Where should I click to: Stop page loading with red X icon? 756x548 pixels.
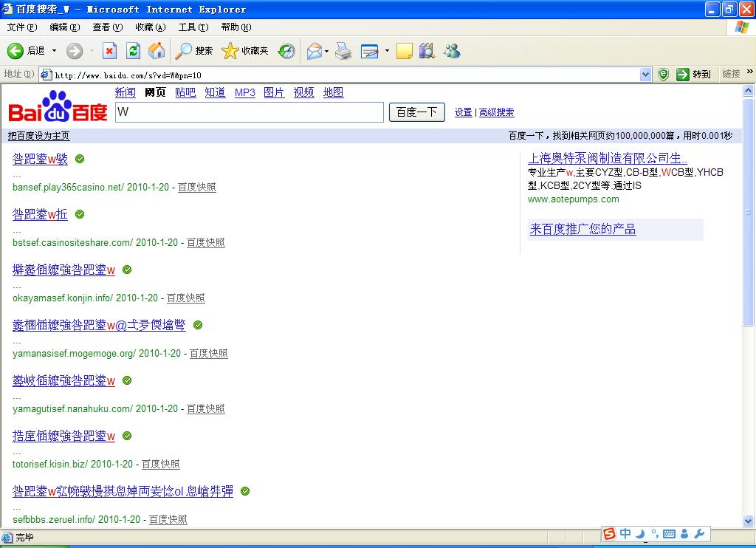click(x=109, y=51)
